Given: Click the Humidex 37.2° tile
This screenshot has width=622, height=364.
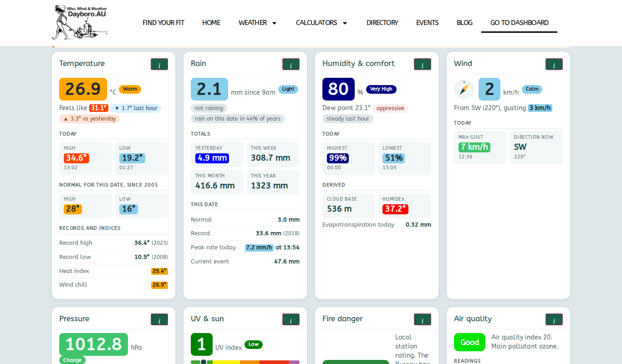Looking at the screenshot, I should click(x=405, y=206).
